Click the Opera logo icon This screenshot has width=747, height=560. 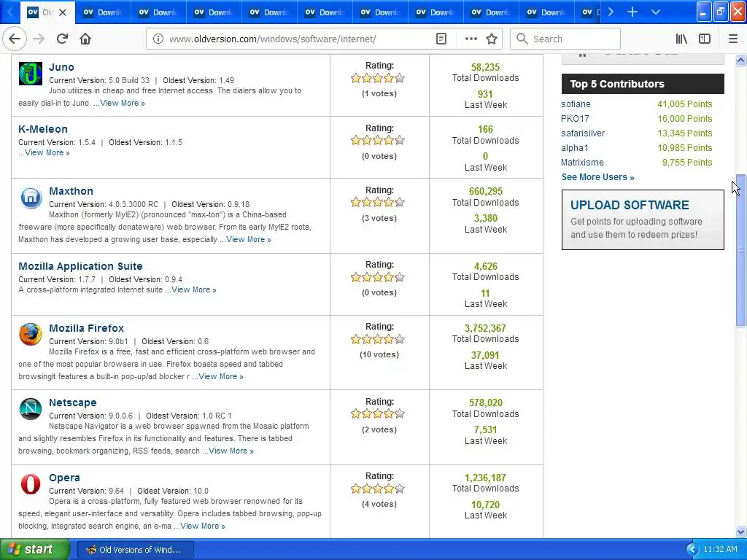coord(31,484)
